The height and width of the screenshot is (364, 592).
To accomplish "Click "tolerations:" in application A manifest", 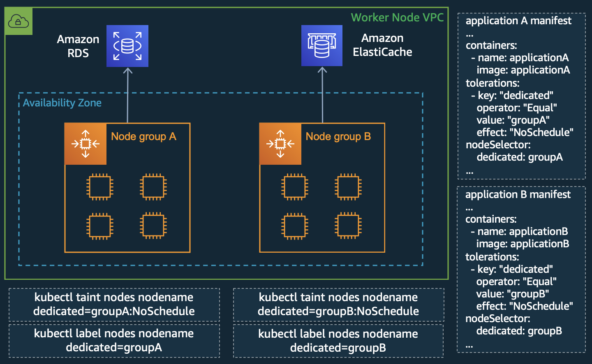I will click(x=493, y=83).
